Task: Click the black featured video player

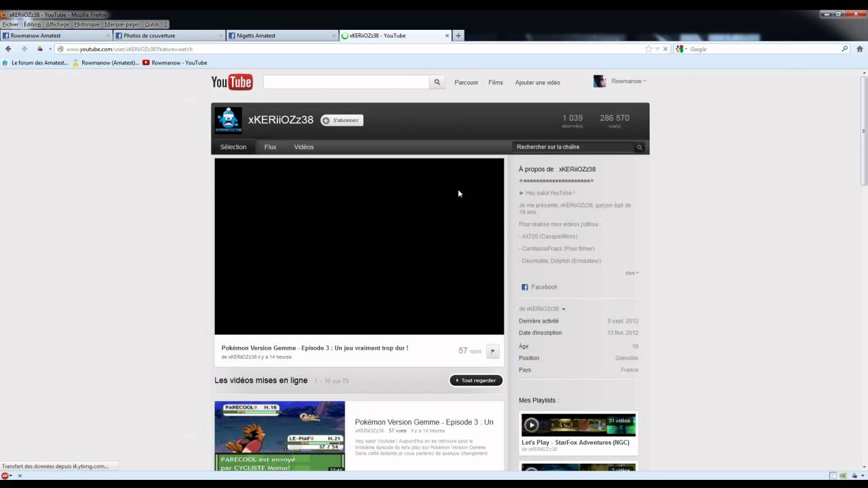Action: (x=359, y=247)
